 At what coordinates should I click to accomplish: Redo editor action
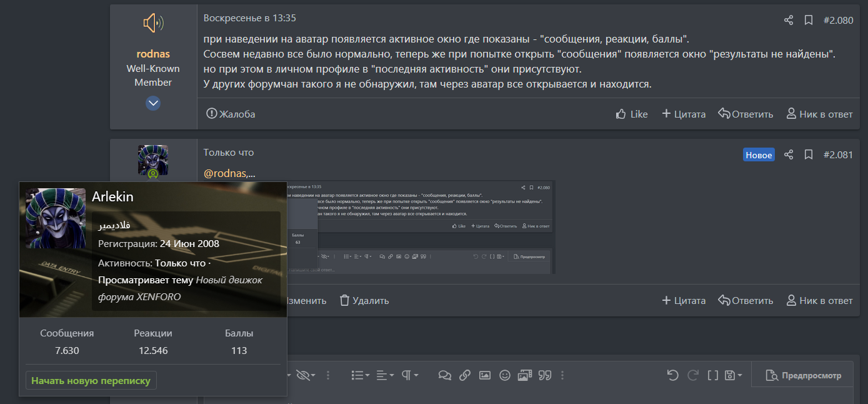coord(692,375)
